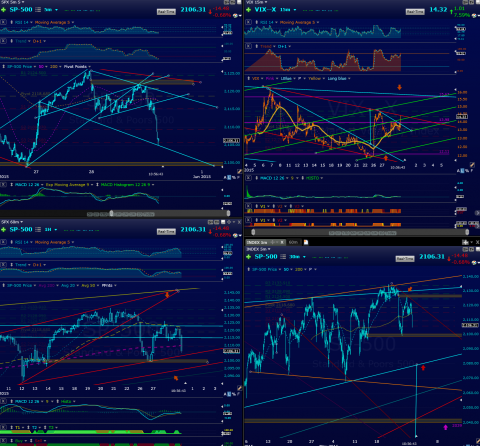
Task: Open the list icon in the 1H SP-500 chart
Action: click(x=38, y=229)
